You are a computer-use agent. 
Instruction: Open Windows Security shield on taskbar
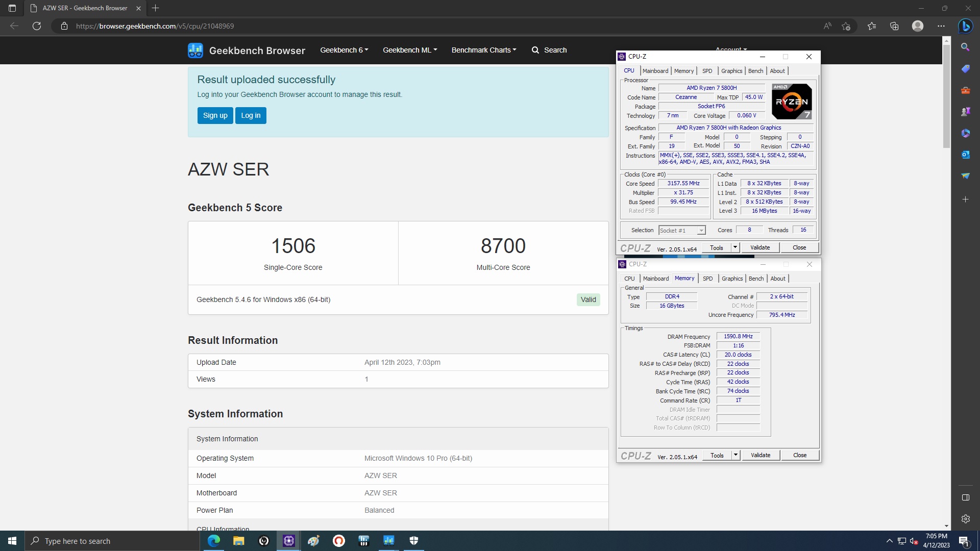pyautogui.click(x=414, y=541)
